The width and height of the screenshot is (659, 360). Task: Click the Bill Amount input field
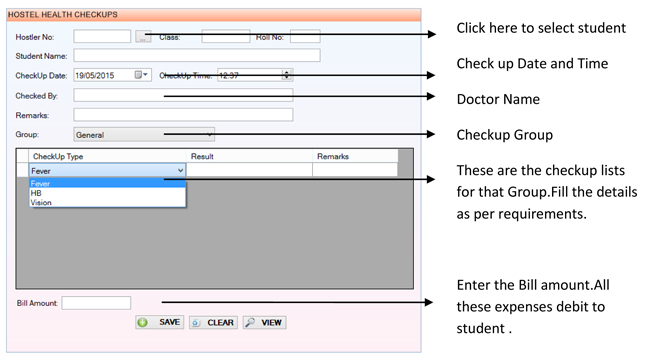[96, 303]
